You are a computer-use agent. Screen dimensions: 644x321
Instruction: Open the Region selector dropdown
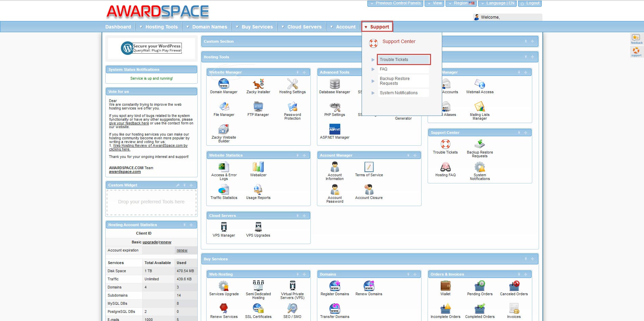pos(461,3)
